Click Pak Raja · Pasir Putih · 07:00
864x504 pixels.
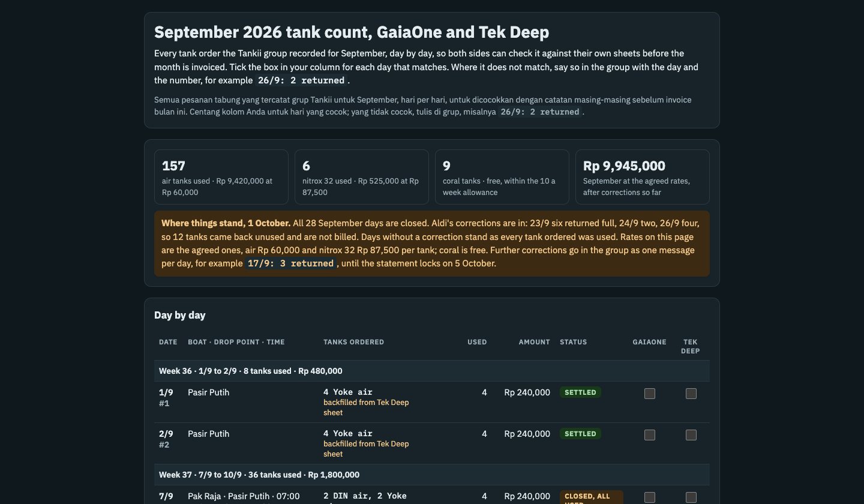pos(244,496)
